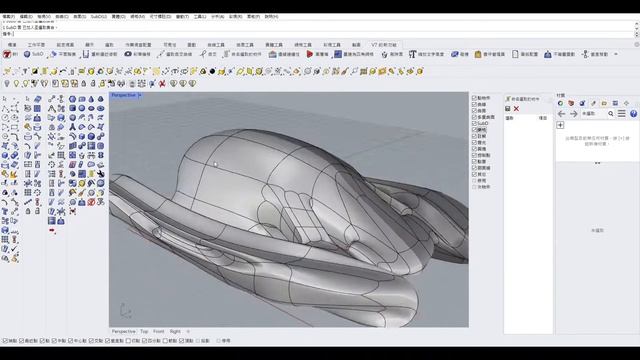The image size is (640, 360).
Task: Click the magnifier search icon in materials panel
Action: pyautogui.click(x=611, y=114)
